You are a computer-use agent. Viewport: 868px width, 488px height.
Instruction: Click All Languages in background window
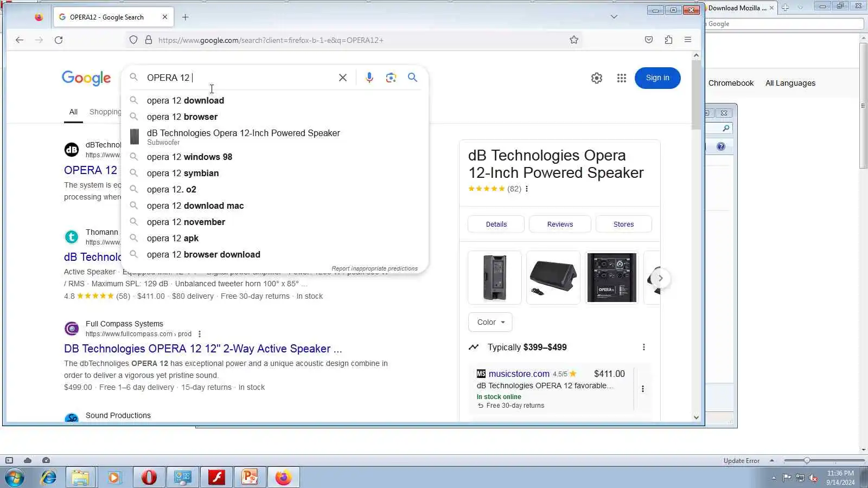(x=790, y=83)
